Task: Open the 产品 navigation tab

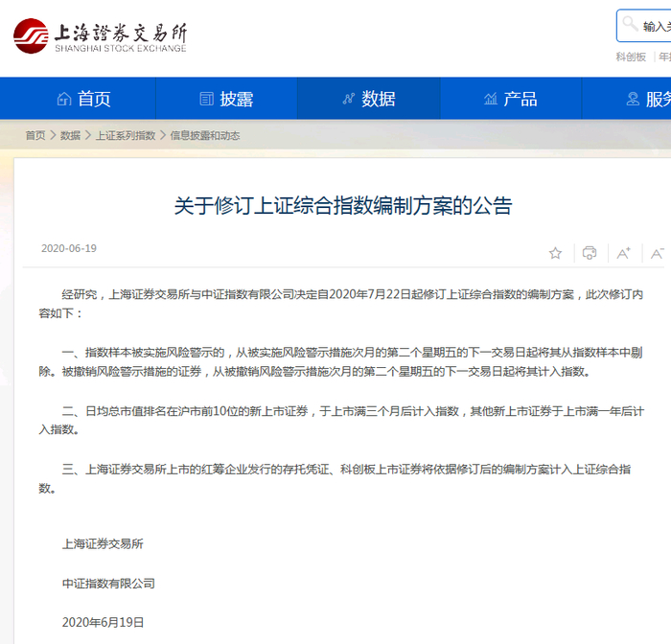Action: (511, 99)
